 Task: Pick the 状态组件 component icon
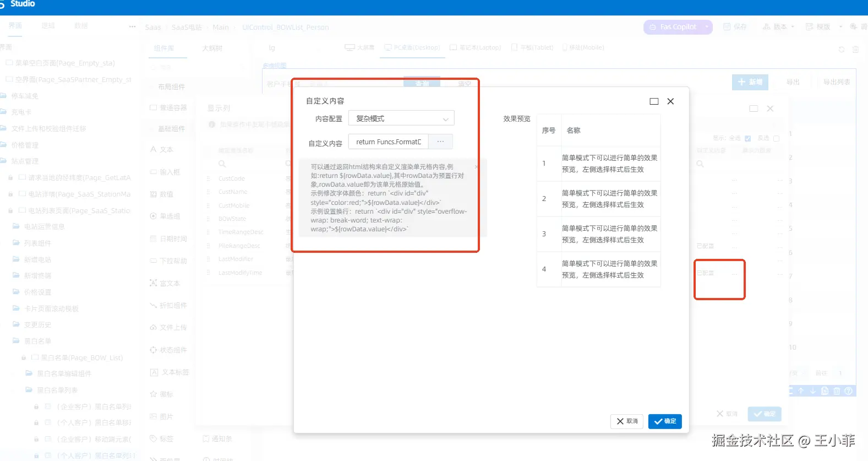(x=154, y=350)
